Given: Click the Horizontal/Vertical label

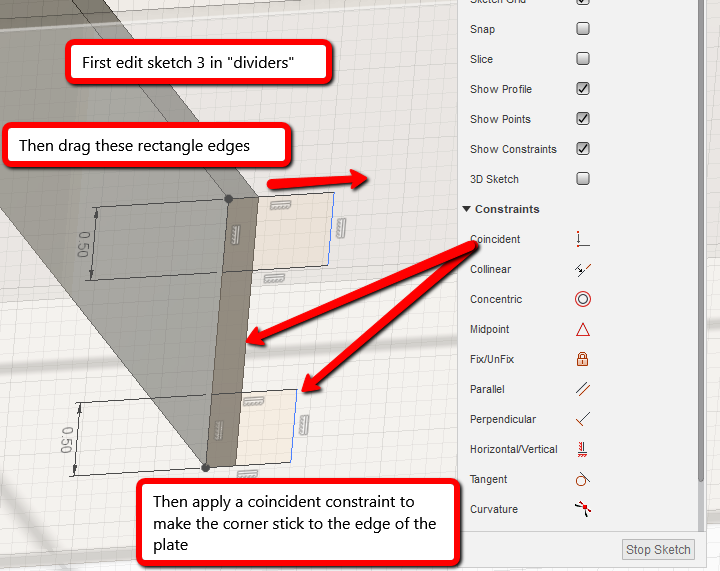Looking at the screenshot, I should (514, 449).
